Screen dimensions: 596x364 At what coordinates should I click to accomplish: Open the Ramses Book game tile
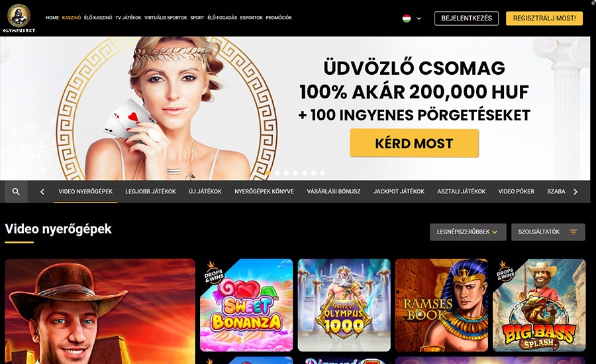pyautogui.click(x=442, y=305)
